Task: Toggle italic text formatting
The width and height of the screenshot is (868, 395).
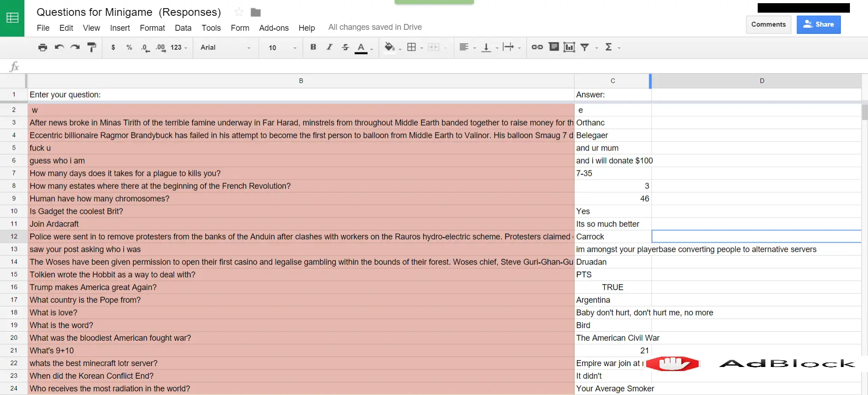Action: [x=330, y=47]
